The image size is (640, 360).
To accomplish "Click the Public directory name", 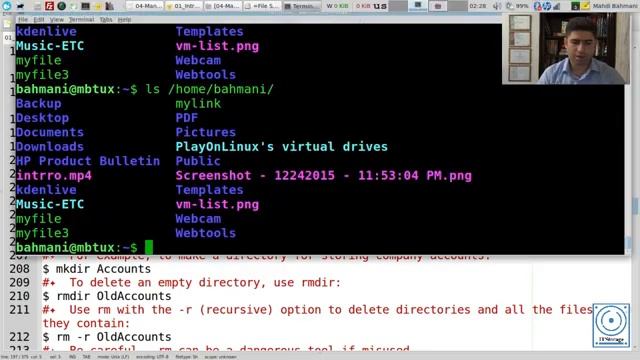I will [x=198, y=161].
